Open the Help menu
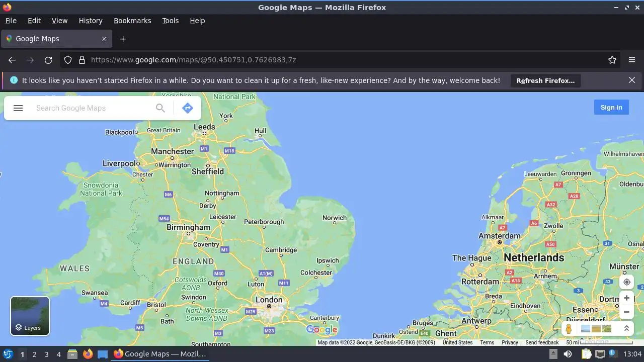This screenshot has height=362, width=644. click(197, 21)
